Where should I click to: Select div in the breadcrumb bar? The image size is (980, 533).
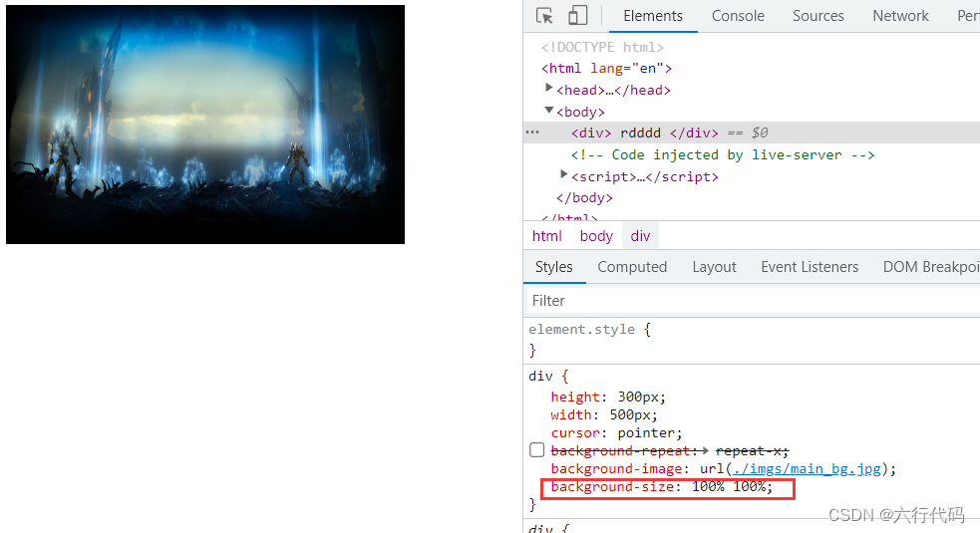point(640,236)
